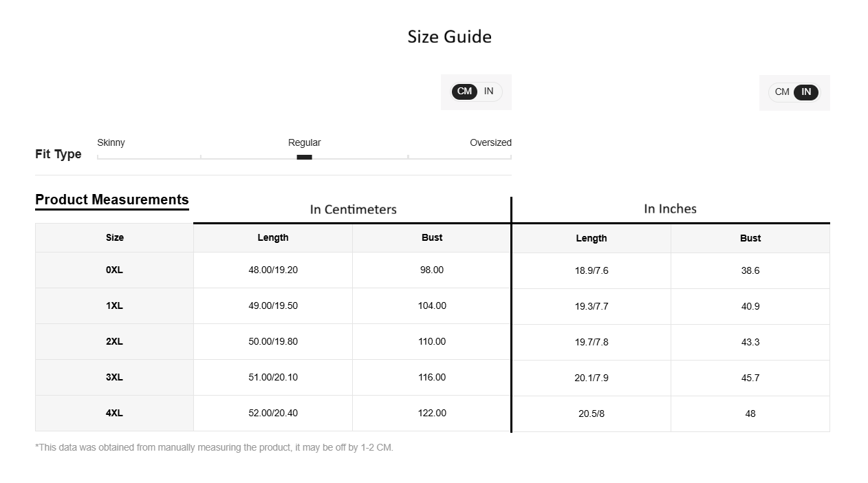Click the 104.00 bust cell
This screenshot has width=868, height=483.
tap(432, 305)
